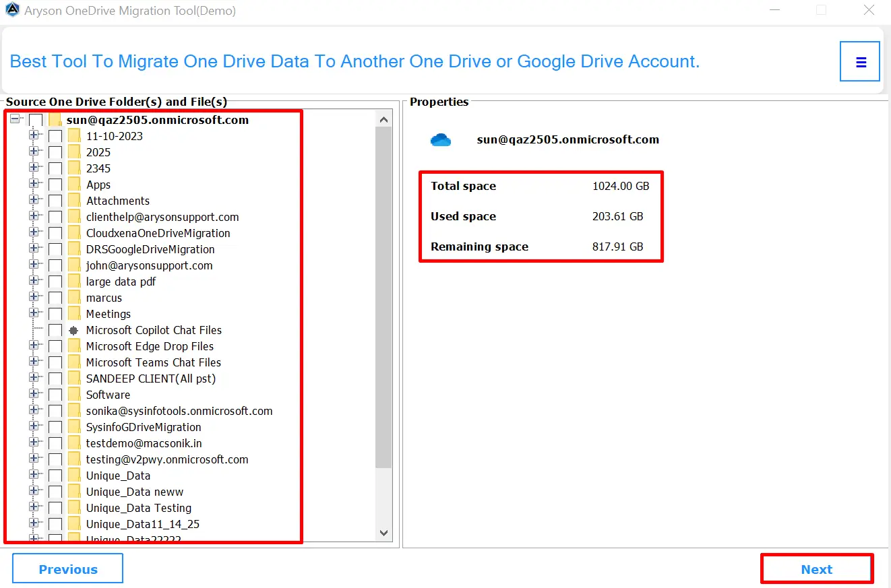Click the CloudxenaOneDriveMigration folder icon
The image size is (891, 588).
pyautogui.click(x=73, y=232)
